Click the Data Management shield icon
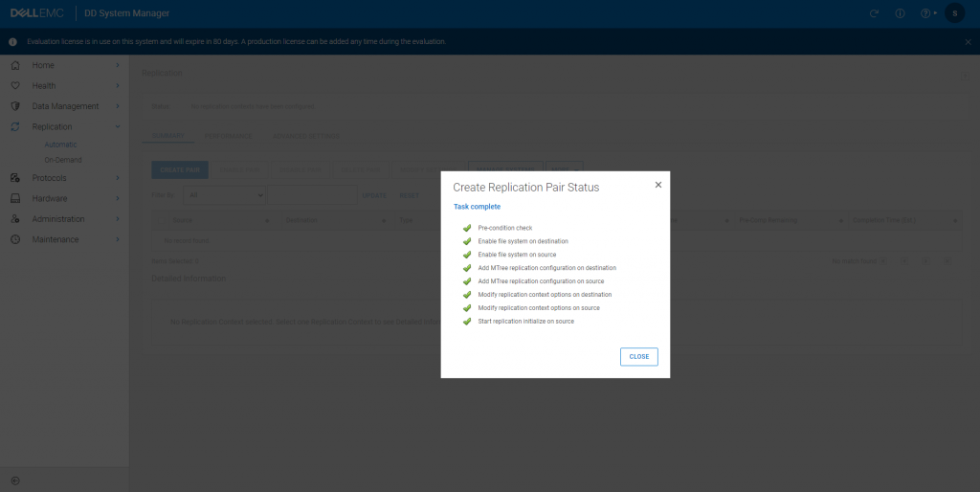980x492 pixels. [x=14, y=106]
